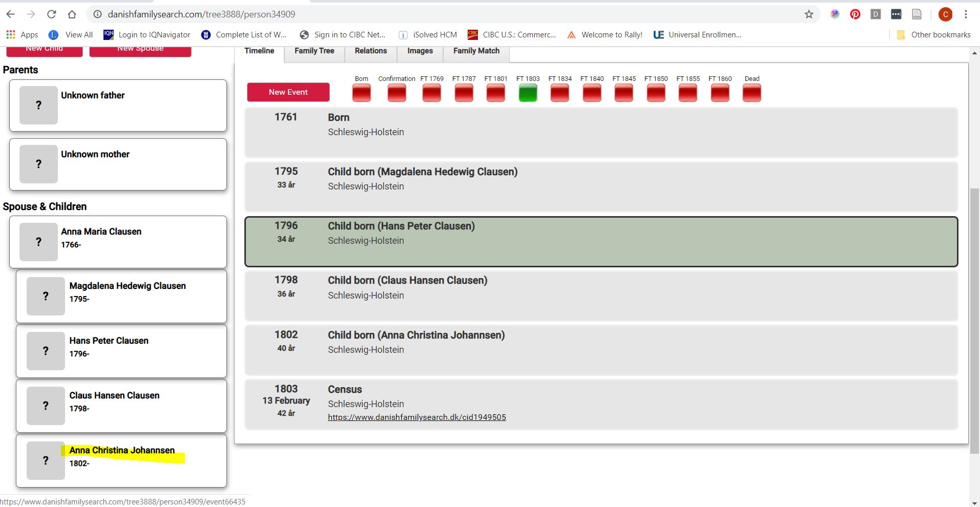The height and width of the screenshot is (507, 980).
Task: Switch to the Family Tree tab
Action: tap(314, 51)
